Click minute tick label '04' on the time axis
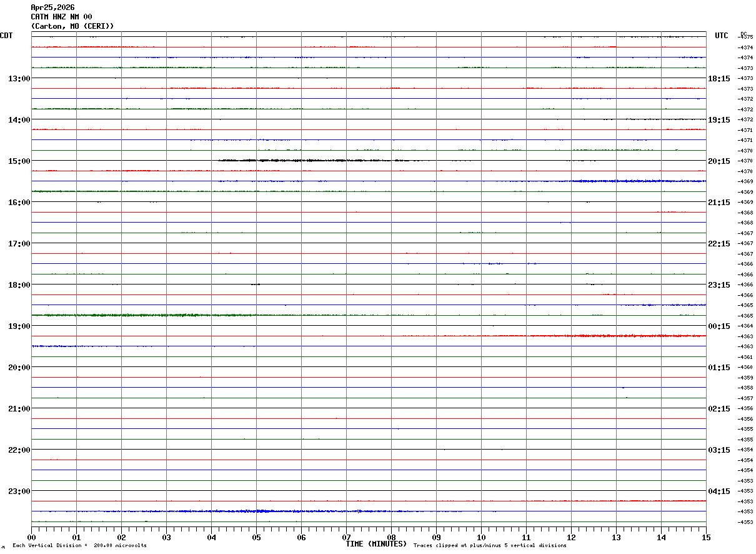 click(211, 537)
